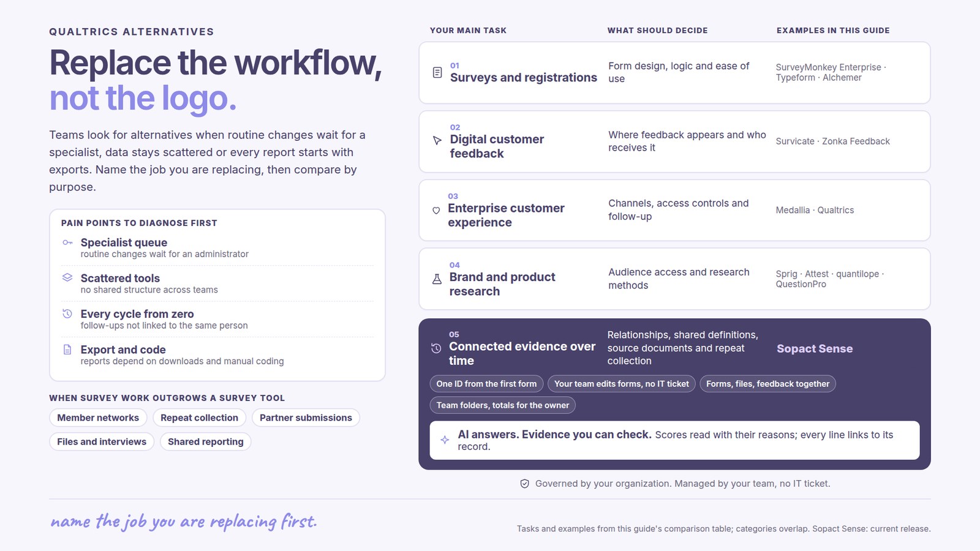Click the Specialist queue pain point title

[124, 242]
